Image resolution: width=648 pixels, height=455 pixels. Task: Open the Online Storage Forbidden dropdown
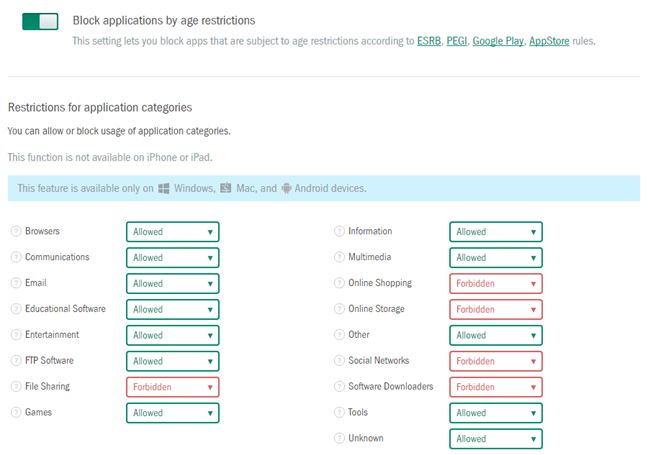(496, 310)
